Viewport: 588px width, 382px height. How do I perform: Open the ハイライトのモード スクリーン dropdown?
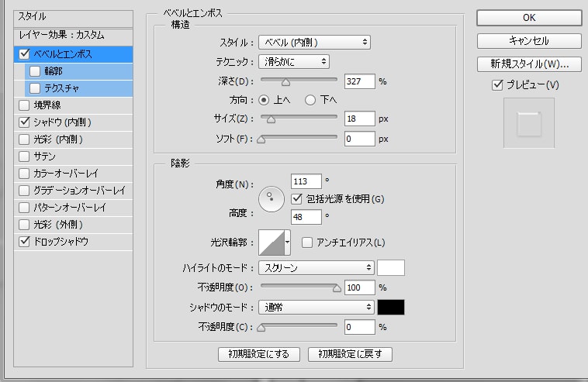[x=316, y=268]
